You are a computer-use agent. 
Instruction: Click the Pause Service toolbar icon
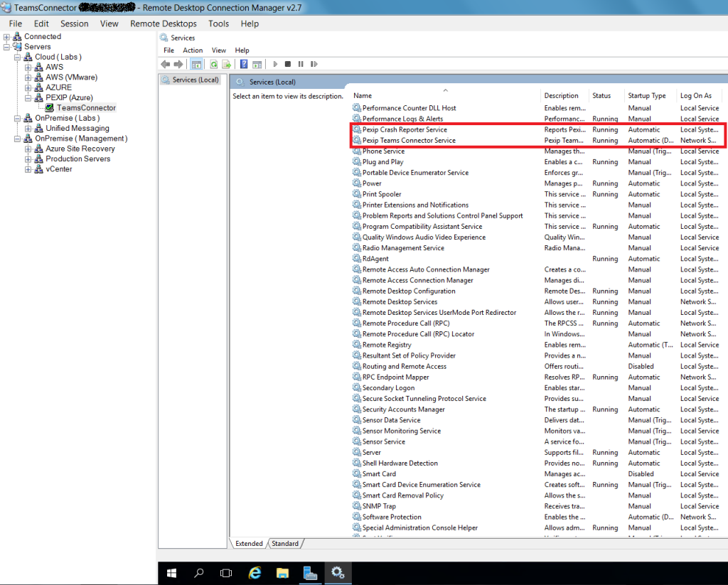point(301,64)
